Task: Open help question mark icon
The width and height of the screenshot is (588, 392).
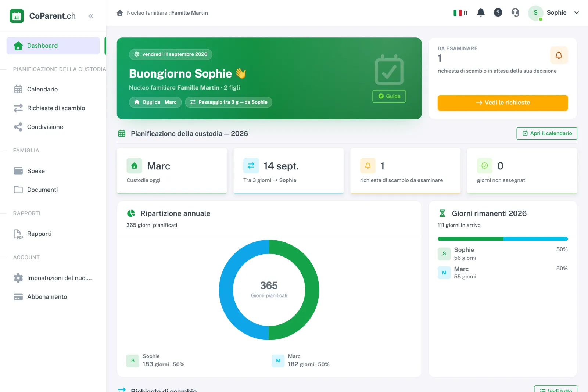Action: click(498, 12)
